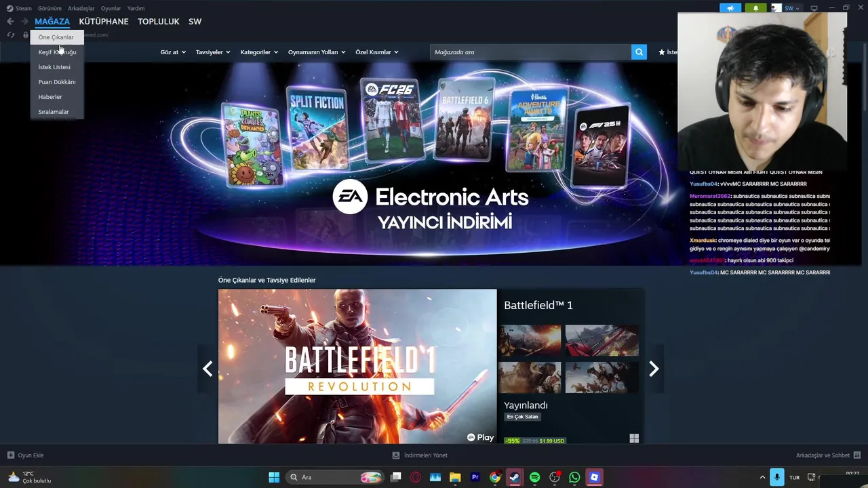Open the Plants vs Zombies banner card
This screenshot has height=488, width=868.
252,145
